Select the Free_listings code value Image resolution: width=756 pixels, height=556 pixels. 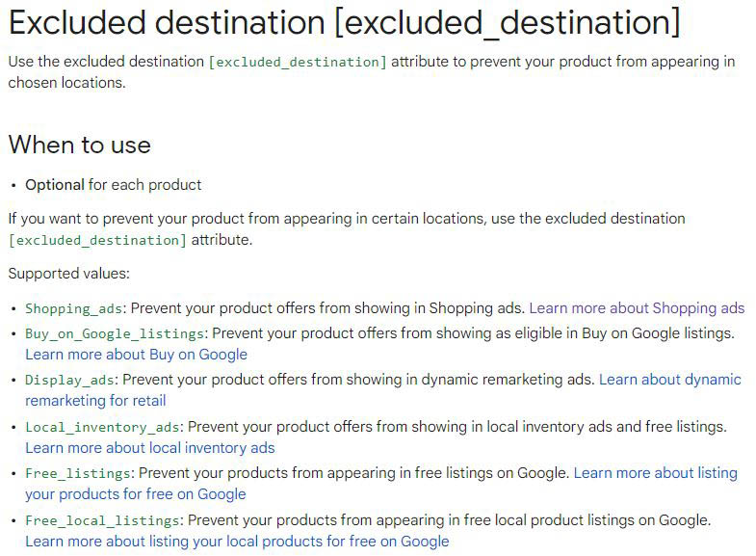tap(78, 473)
